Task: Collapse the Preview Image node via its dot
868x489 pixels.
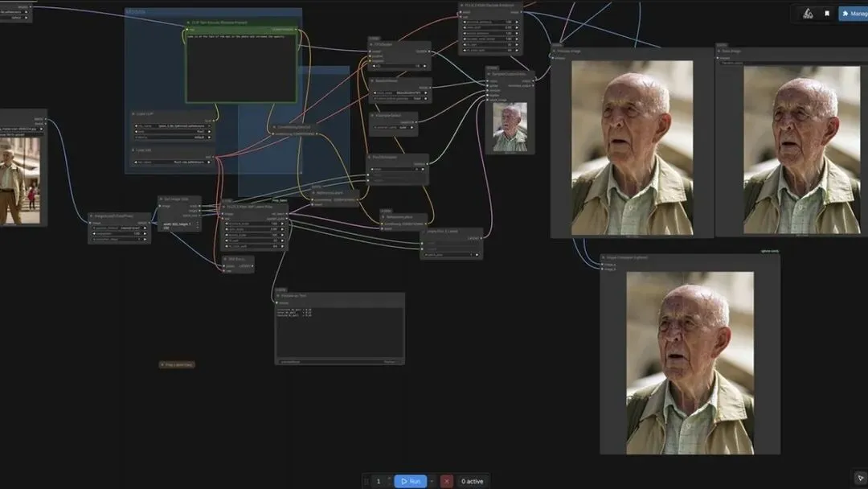Action: pos(554,51)
